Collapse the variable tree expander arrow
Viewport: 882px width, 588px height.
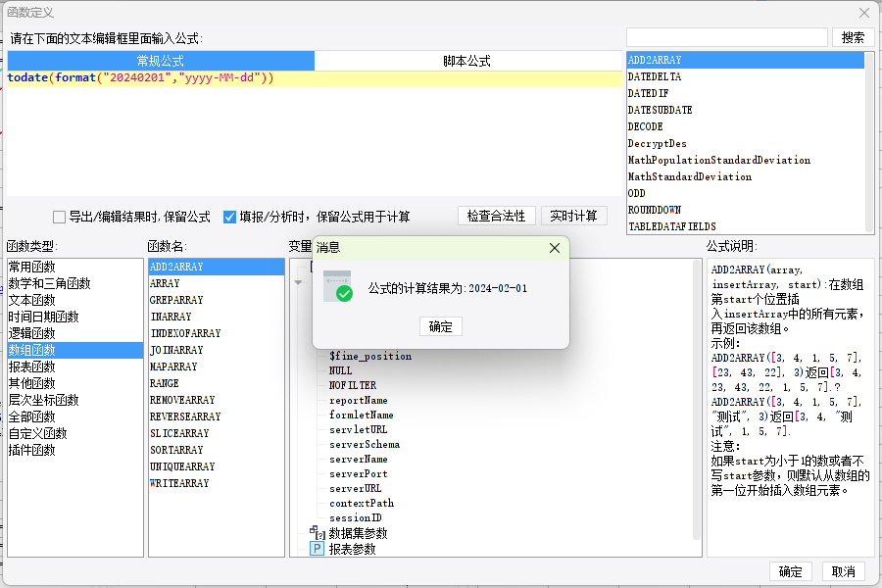[x=298, y=282]
